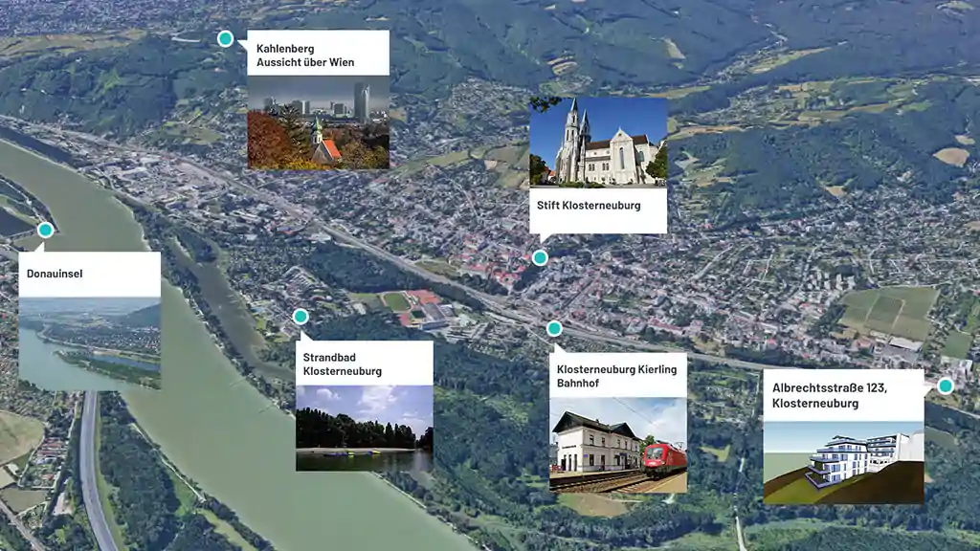Click the 'Kahlenberg Aussicht über Wien' label
Image resolution: width=980 pixels, height=551 pixels.
305,55
